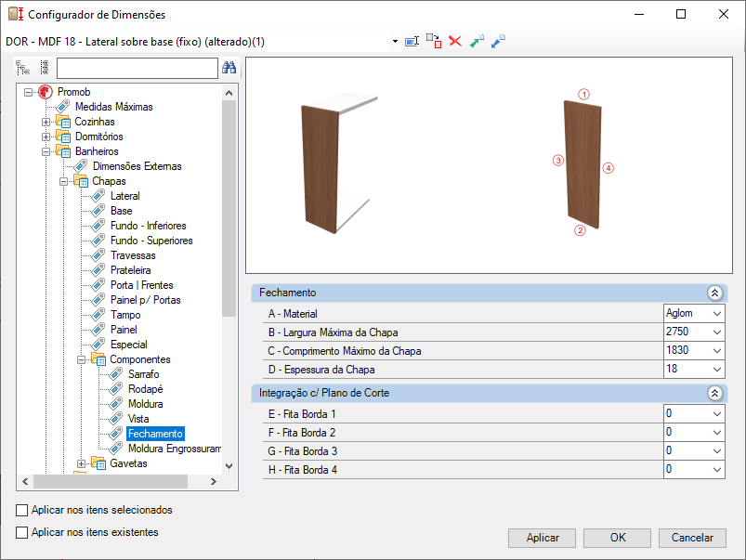Select the Fechamento tree item
The width and height of the screenshot is (746, 560).
[155, 434]
